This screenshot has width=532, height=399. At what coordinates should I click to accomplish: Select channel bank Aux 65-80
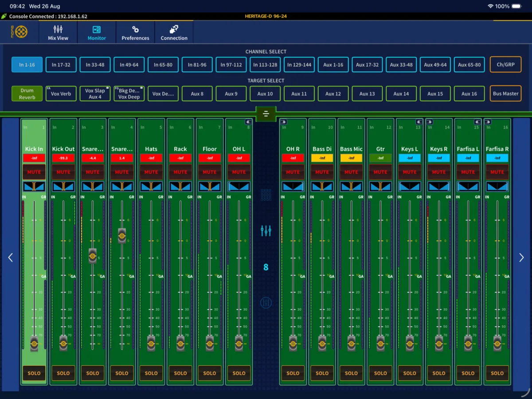coord(469,65)
